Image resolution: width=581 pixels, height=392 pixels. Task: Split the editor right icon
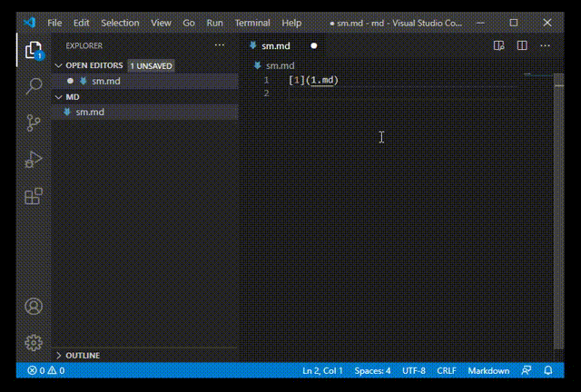[522, 45]
